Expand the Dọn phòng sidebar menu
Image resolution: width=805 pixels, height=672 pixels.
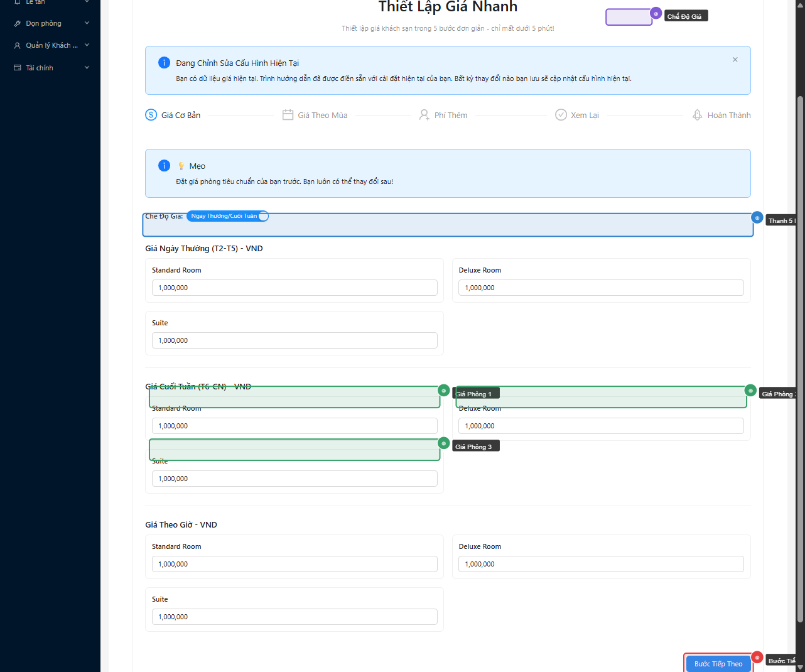(x=87, y=24)
